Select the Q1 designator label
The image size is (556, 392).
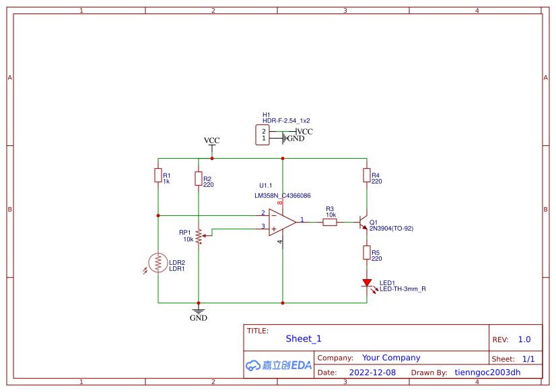click(x=374, y=223)
